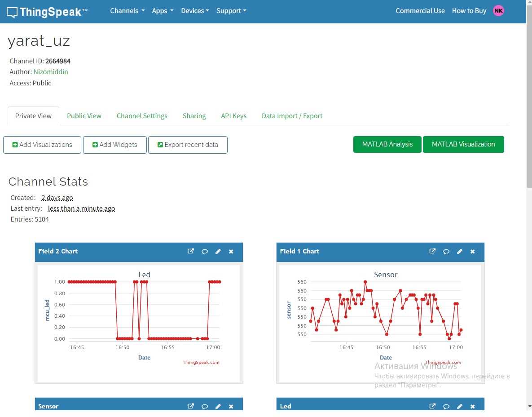Open the Devices dropdown menu
This screenshot has width=532, height=417.
point(195,11)
